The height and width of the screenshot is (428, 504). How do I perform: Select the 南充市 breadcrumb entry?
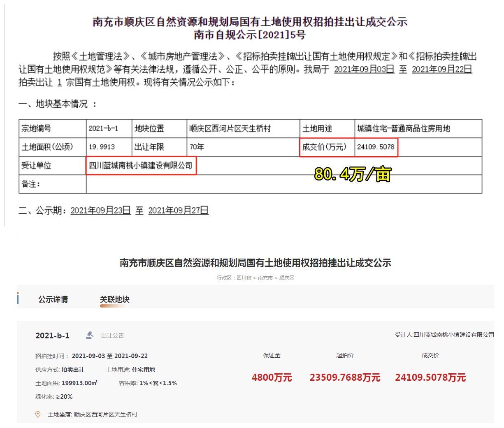265,278
